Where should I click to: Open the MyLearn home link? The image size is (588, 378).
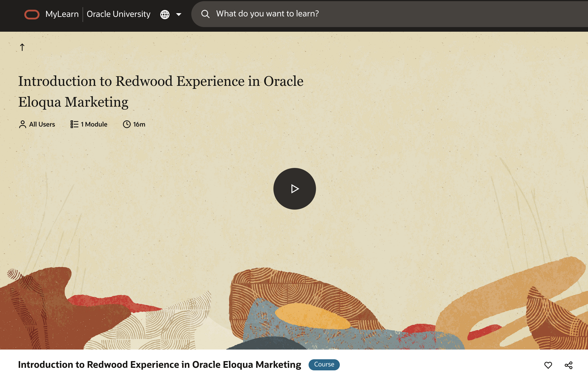[62, 14]
